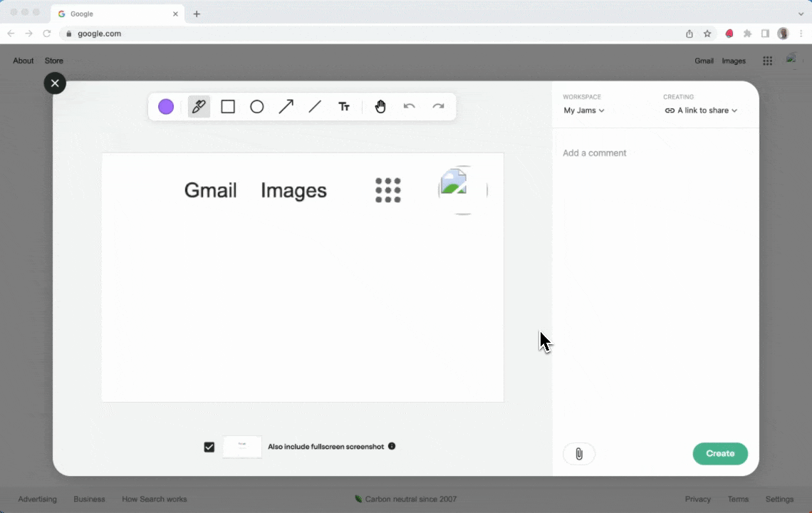Select the rectangle shape tool
Image resolution: width=812 pixels, height=513 pixels.
[228, 107]
